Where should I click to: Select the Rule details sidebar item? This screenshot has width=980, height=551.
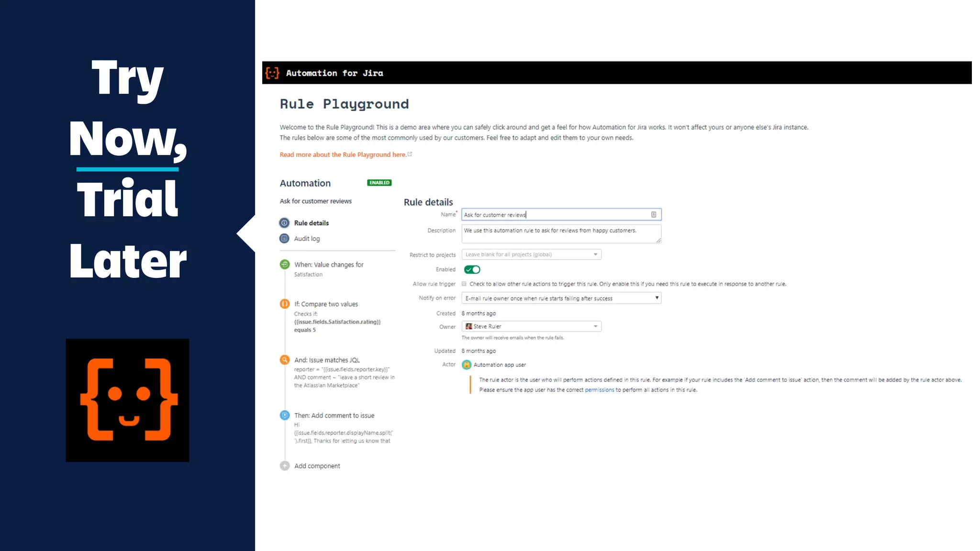click(312, 223)
